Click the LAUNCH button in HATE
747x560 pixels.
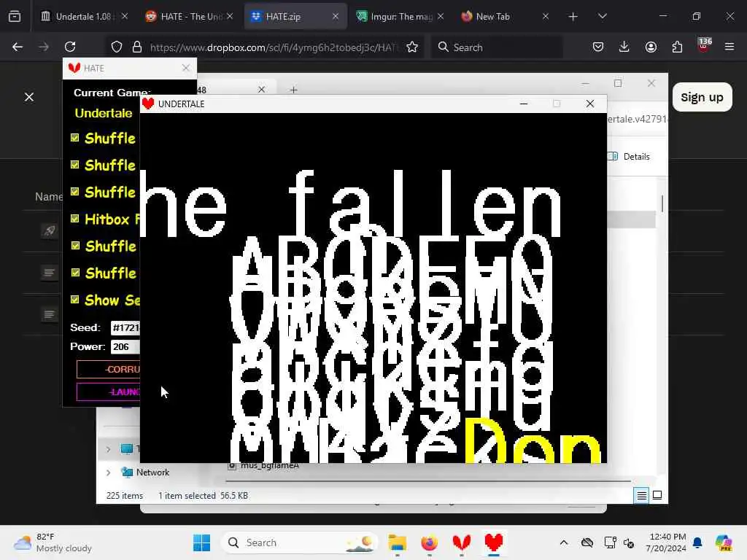(x=109, y=392)
